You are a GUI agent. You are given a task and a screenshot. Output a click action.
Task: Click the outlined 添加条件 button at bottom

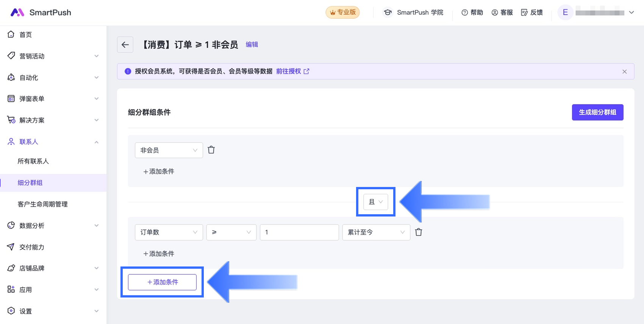point(162,282)
